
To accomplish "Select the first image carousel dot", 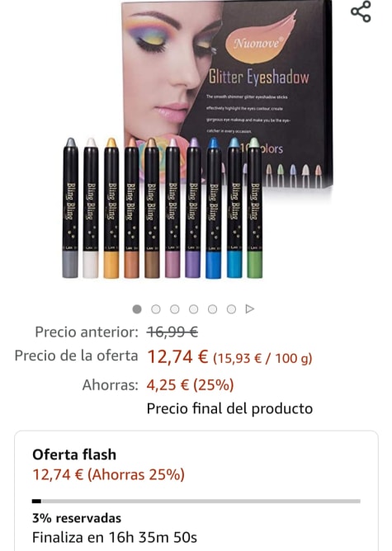I will click(x=137, y=308).
